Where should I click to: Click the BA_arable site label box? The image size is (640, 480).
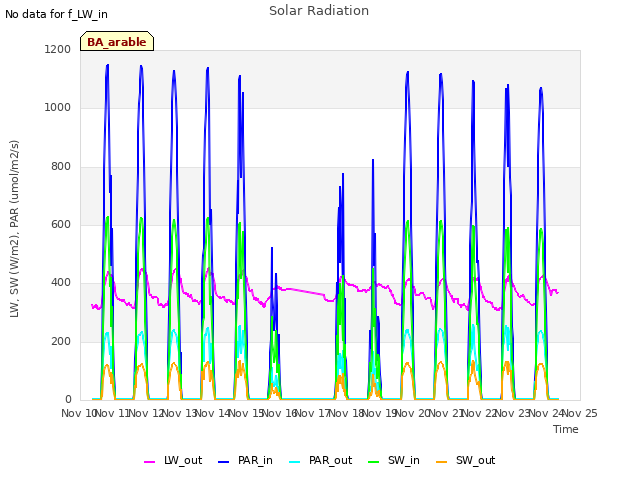[x=117, y=41]
